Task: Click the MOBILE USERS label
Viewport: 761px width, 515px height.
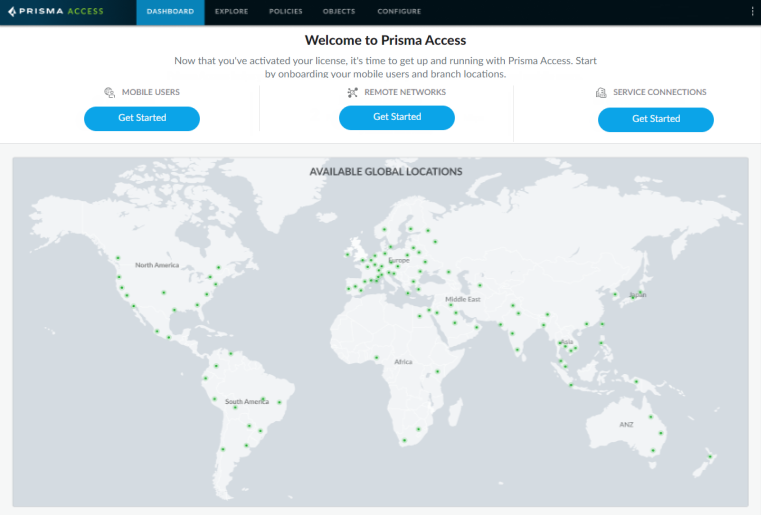Action: click(x=151, y=92)
